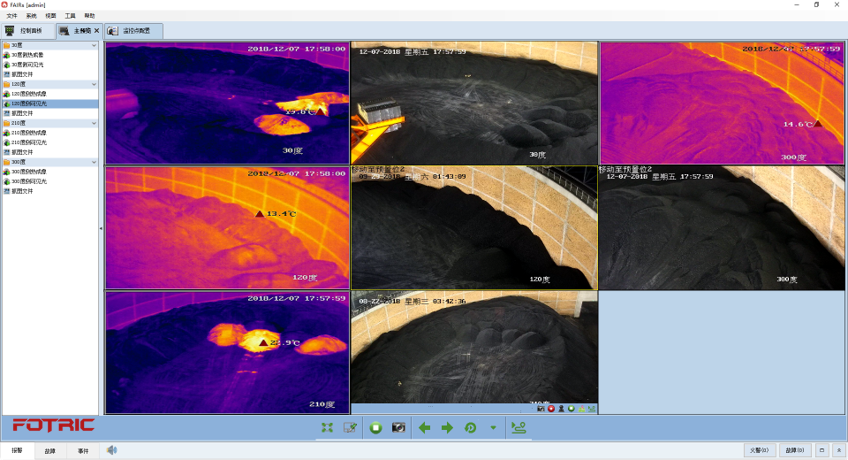Image resolution: width=848 pixels, height=460 pixels.
Task: Collapse the 210度 group chevron
Action: 94,123
